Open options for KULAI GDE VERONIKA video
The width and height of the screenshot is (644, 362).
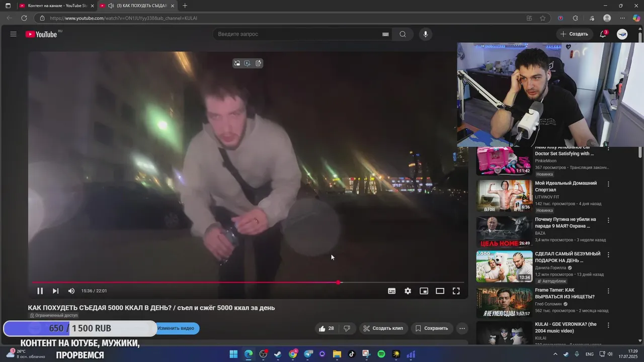(x=608, y=325)
